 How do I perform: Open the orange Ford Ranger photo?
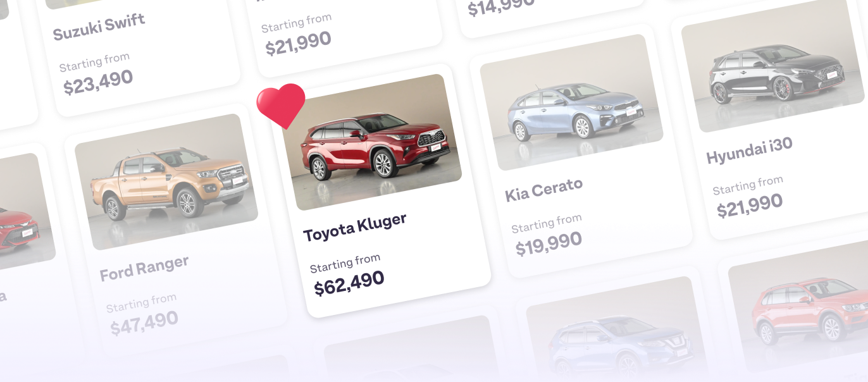pyautogui.click(x=166, y=182)
